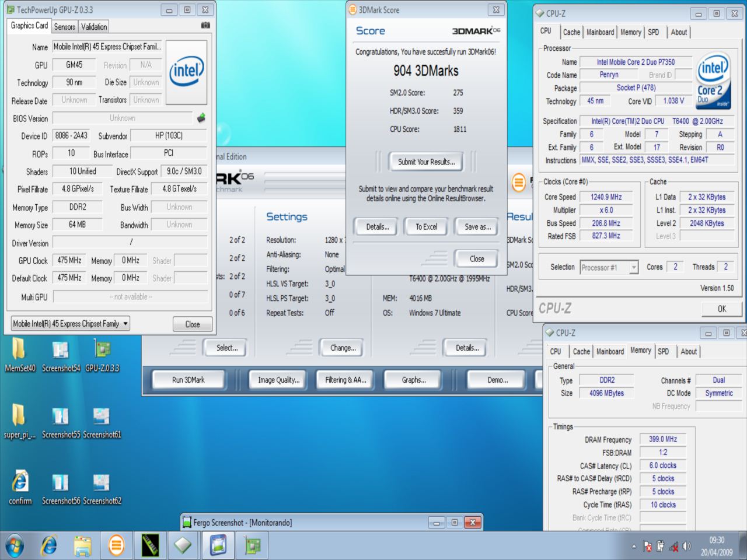Switch to the Sensors tab in GPU-Z
Image resolution: width=747 pixels, height=560 pixels.
pyautogui.click(x=65, y=27)
